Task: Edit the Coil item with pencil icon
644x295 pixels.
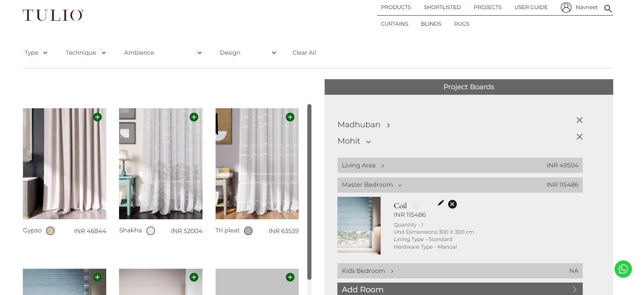Action: point(441,203)
